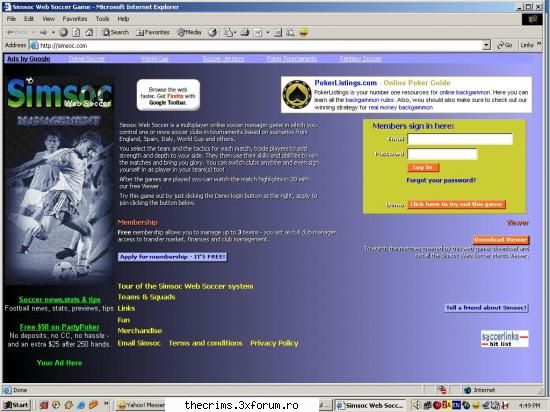This screenshot has width=550, height=412.
Task: Open the Favorites menu
Action: pyautogui.click(x=75, y=19)
